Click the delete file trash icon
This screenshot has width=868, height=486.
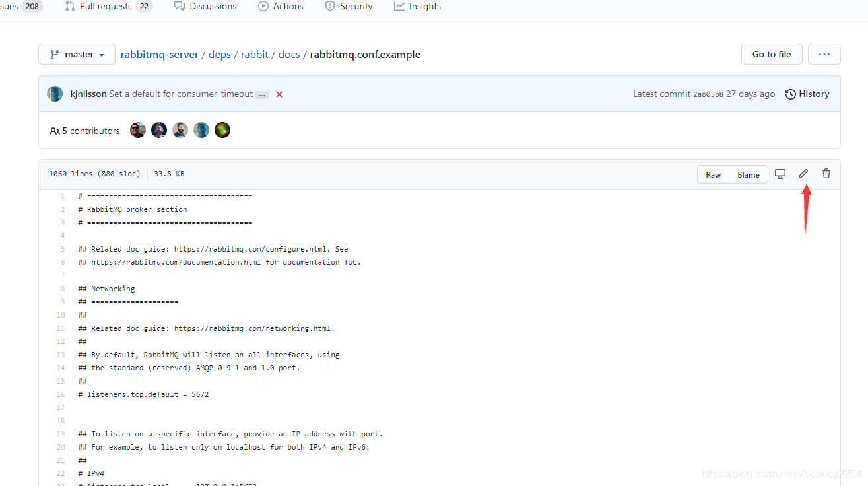[826, 174]
